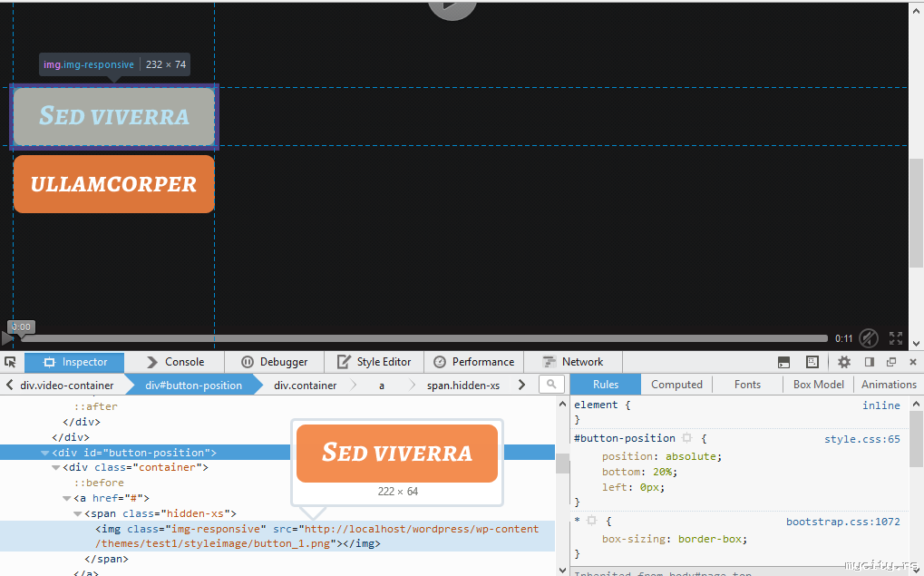Detach devtools into separate window
Viewport: 924px width, 576px height.
(x=890, y=362)
